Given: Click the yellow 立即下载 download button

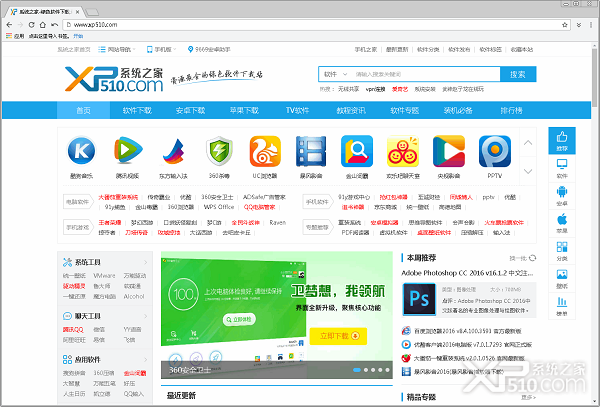Looking at the screenshot, I should [338, 336].
